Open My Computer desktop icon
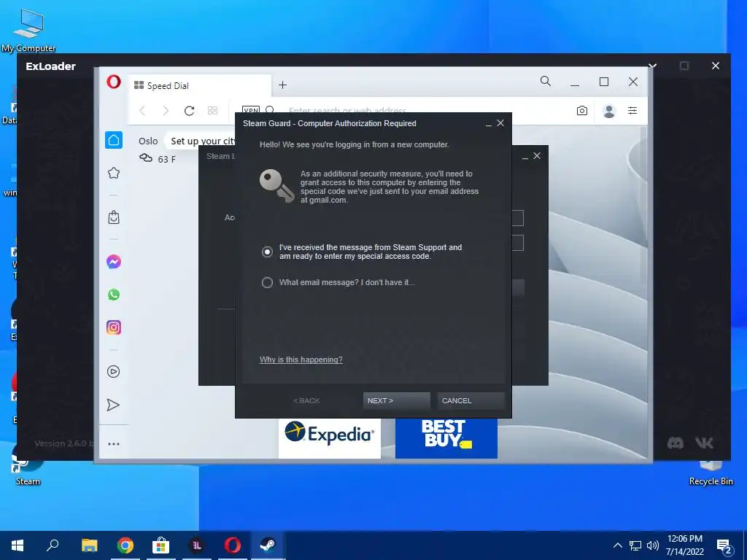 28,31
